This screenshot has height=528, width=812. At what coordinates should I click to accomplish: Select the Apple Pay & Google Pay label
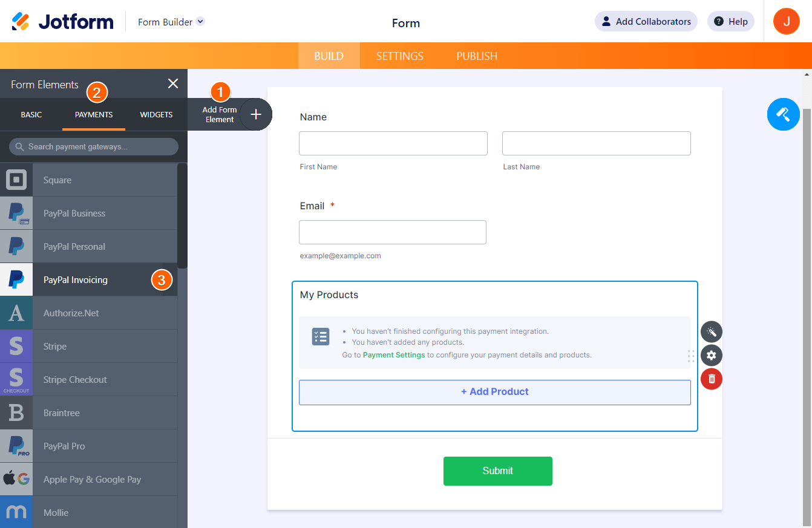click(93, 480)
